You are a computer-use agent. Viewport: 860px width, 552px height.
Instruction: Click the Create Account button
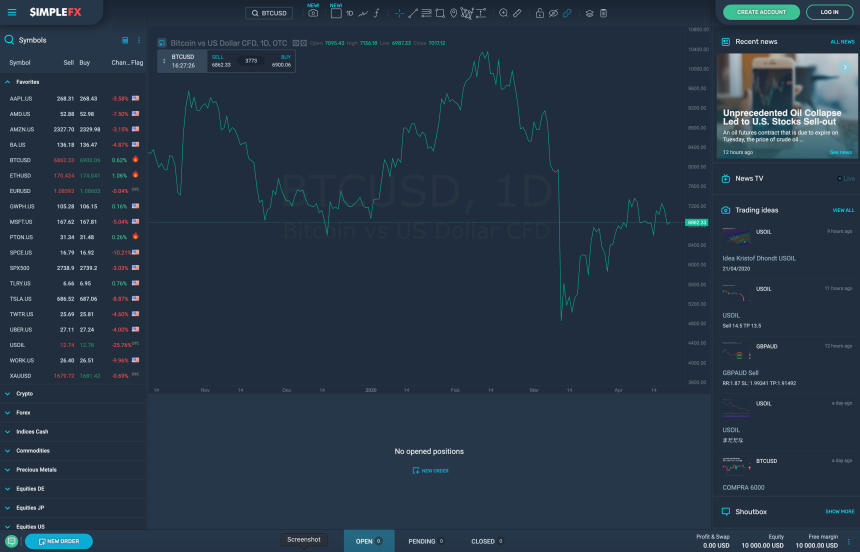[761, 12]
